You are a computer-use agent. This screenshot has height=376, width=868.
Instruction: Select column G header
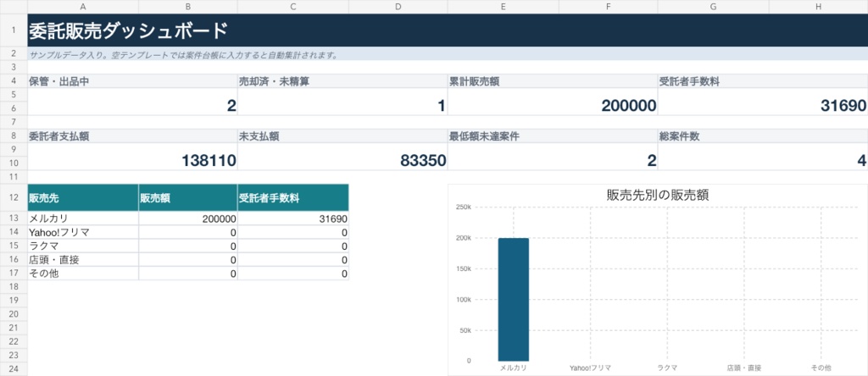[x=713, y=7]
